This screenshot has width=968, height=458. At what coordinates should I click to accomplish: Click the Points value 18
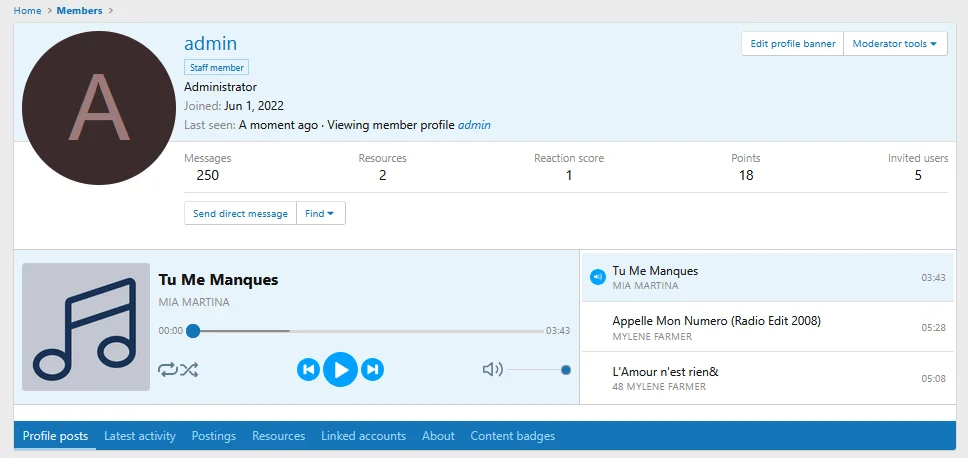click(746, 175)
